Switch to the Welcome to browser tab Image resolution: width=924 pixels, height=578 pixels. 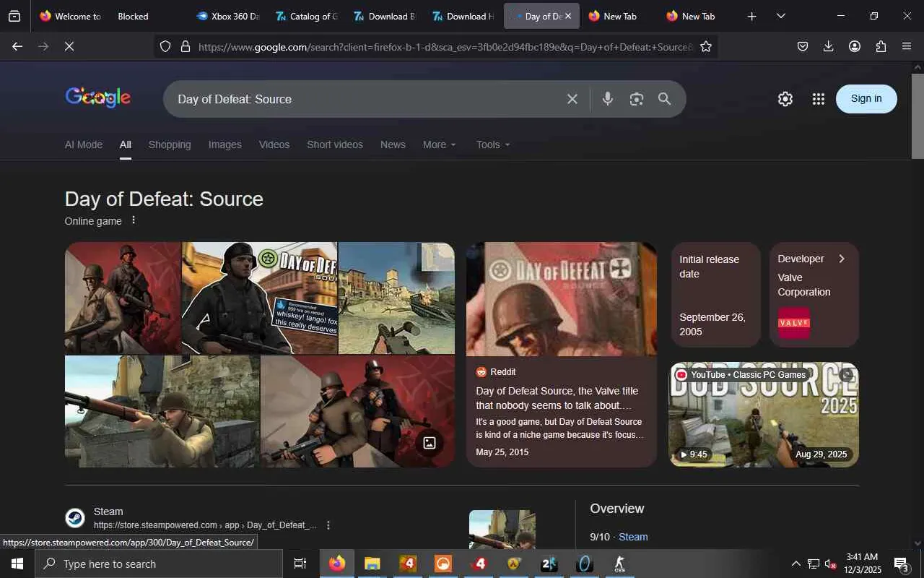pyautogui.click(x=71, y=16)
